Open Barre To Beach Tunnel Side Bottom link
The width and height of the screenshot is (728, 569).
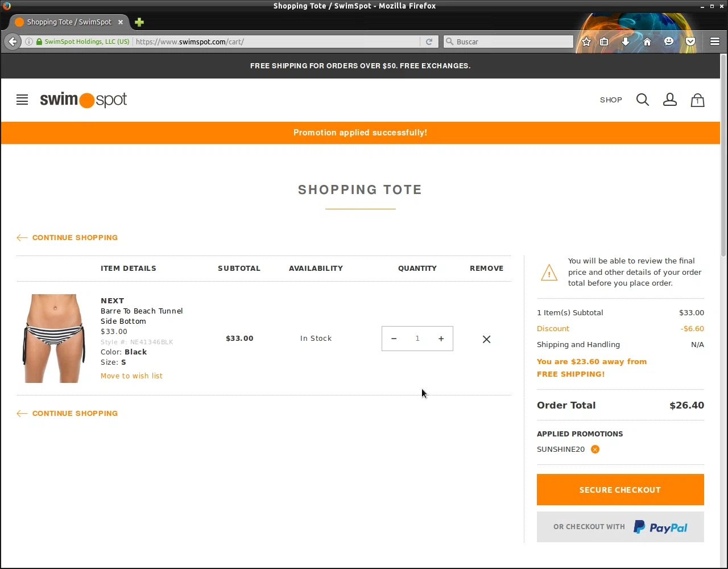tap(142, 316)
